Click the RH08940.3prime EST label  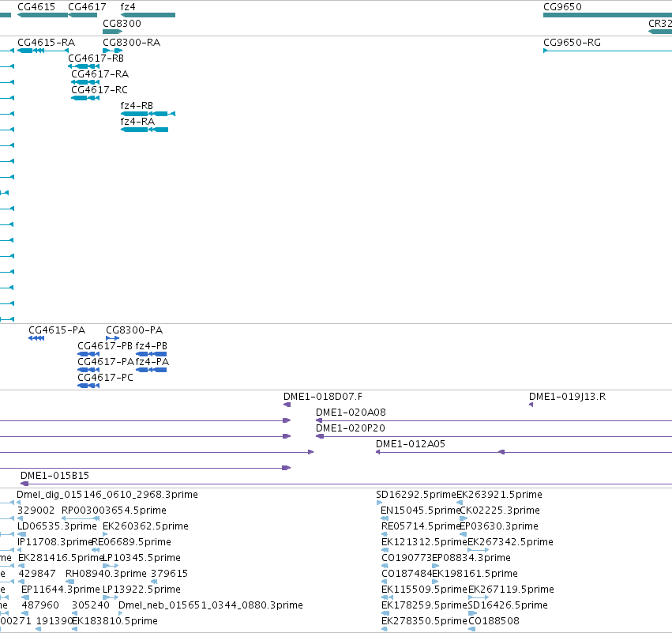pyautogui.click(x=106, y=574)
